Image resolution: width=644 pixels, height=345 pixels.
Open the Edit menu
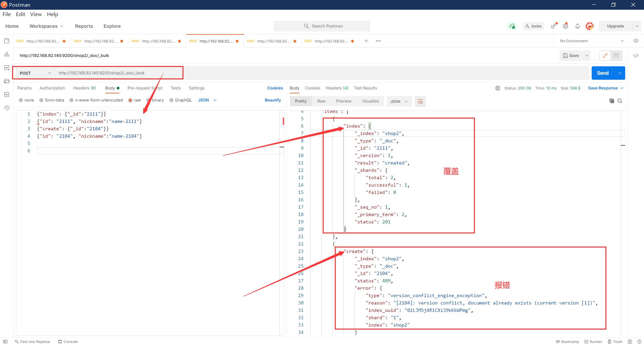[20, 14]
